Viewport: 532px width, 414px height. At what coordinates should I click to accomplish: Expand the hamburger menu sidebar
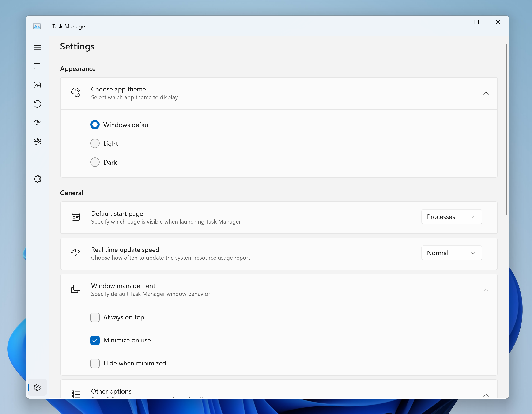(37, 47)
